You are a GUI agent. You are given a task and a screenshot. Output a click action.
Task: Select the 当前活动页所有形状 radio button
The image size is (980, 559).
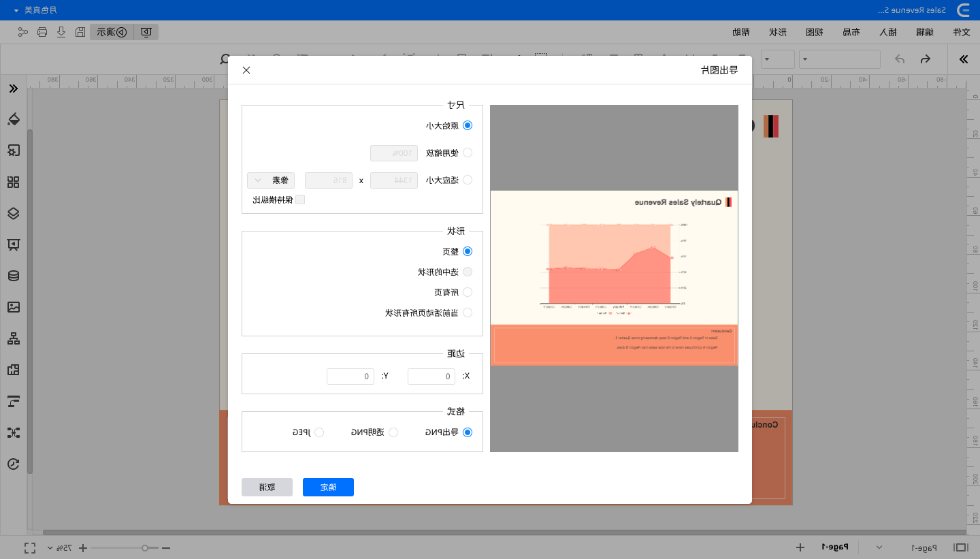pos(468,313)
